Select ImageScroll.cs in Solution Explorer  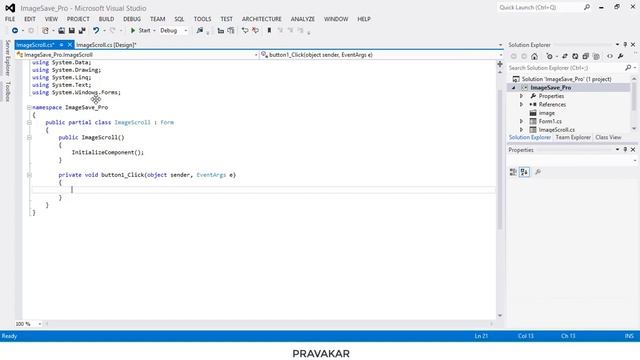tap(556, 130)
